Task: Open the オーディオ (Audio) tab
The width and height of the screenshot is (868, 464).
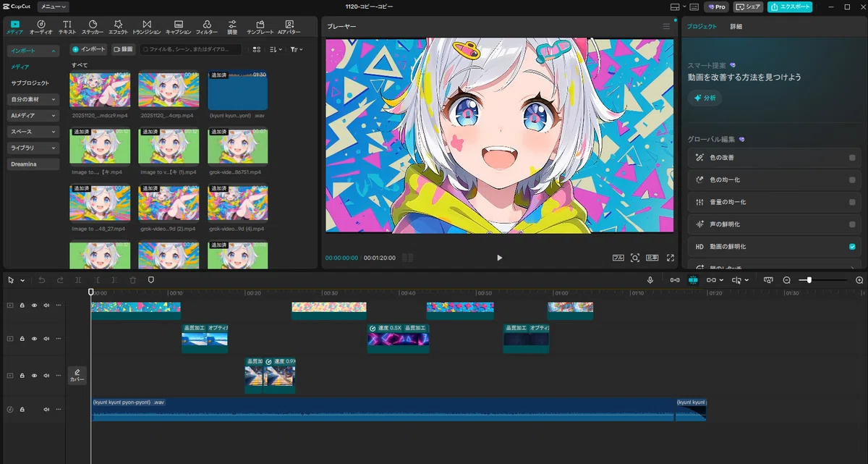Action: click(x=41, y=28)
